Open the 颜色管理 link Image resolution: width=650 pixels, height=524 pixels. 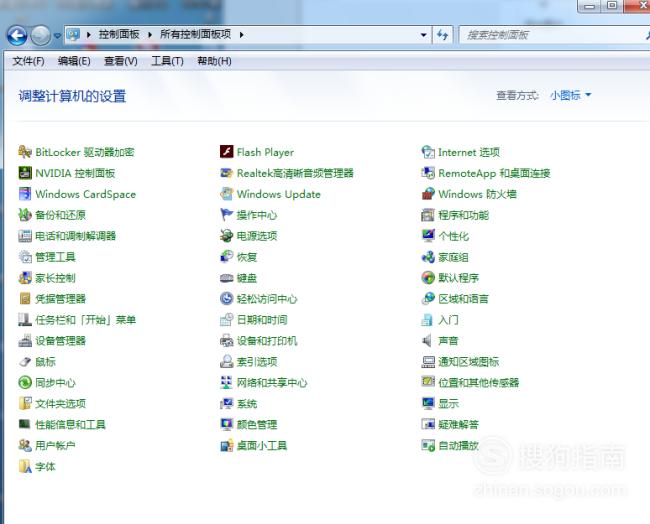257,425
